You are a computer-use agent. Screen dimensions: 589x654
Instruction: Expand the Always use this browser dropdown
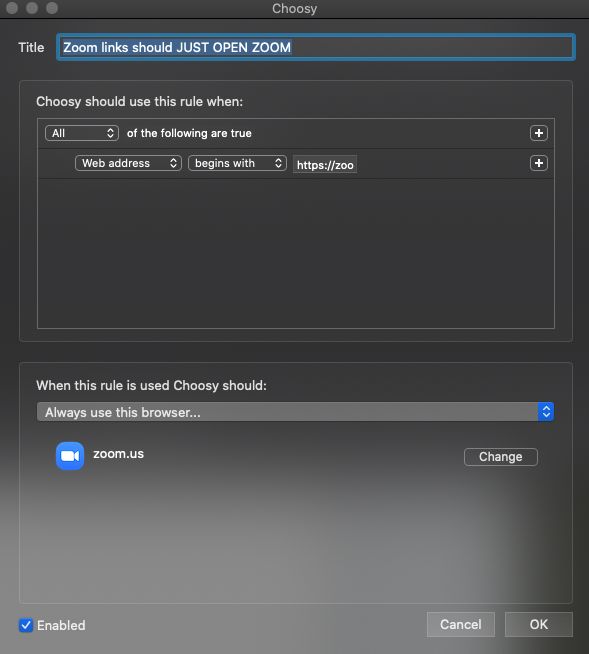click(x=295, y=412)
